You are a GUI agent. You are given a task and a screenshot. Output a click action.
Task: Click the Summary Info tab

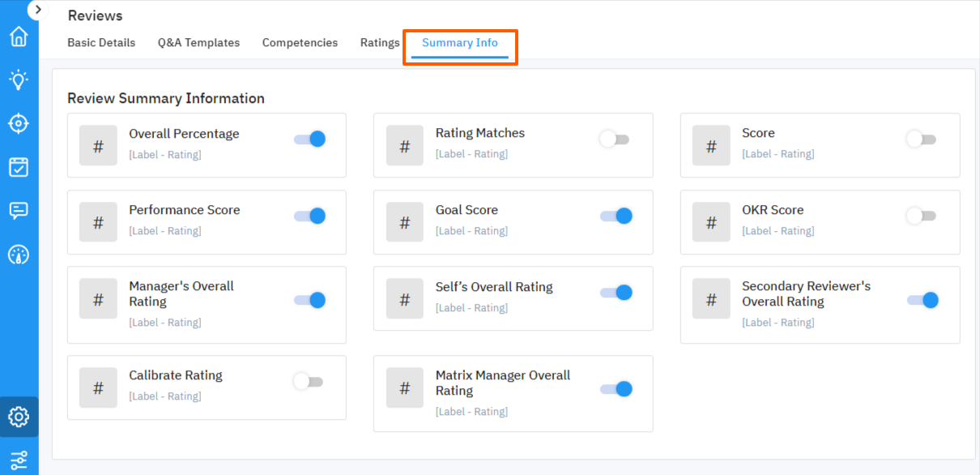coord(460,42)
